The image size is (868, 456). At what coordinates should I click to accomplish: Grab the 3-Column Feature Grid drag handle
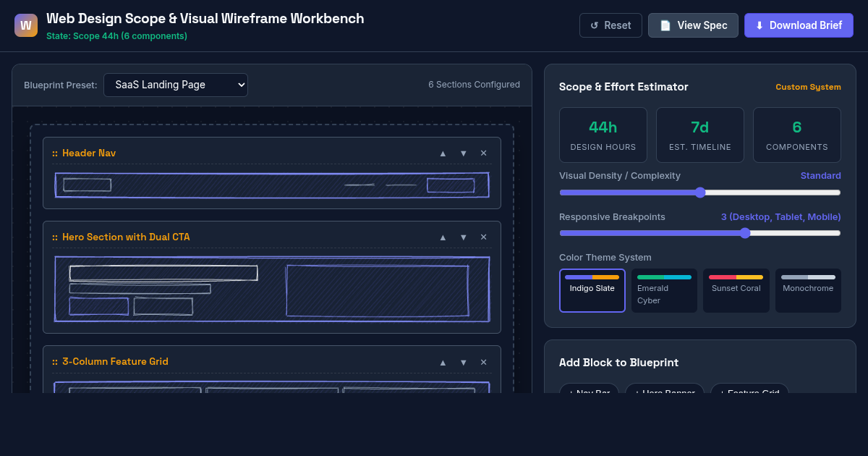pos(55,362)
